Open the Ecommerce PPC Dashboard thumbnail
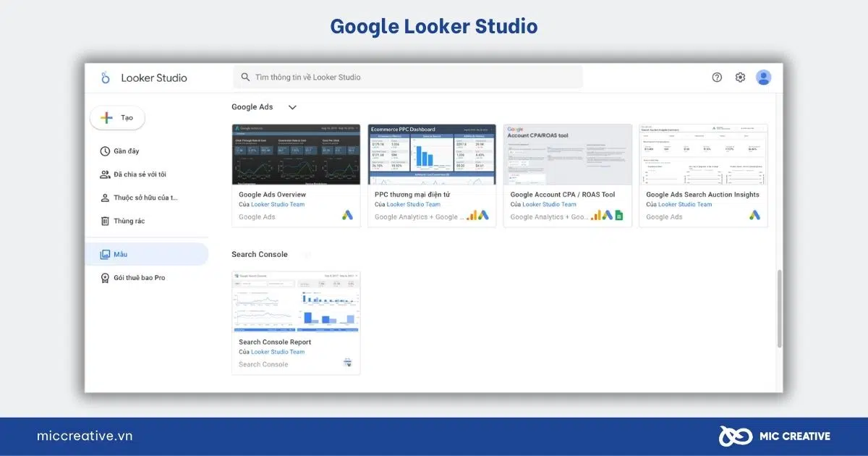Screen dimensions: 868x456 pyautogui.click(x=432, y=155)
